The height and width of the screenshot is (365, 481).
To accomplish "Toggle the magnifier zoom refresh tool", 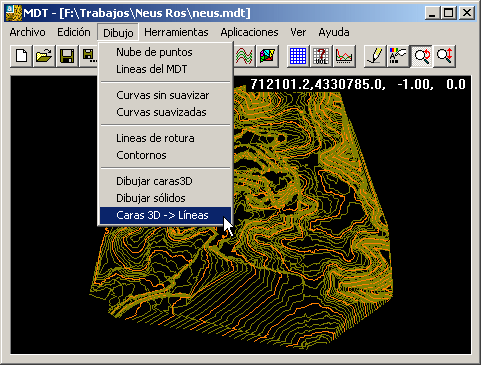I will tap(422, 56).
